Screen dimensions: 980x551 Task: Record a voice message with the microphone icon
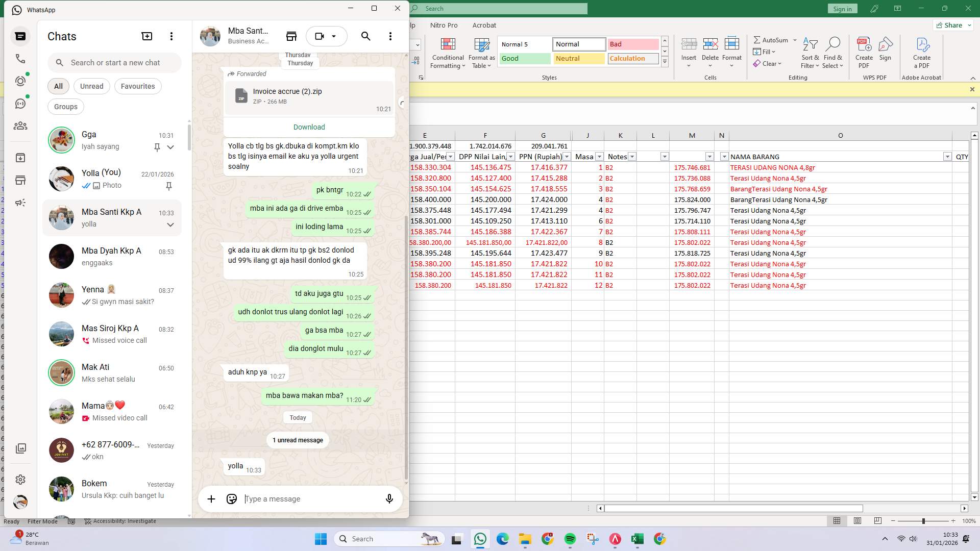point(389,498)
